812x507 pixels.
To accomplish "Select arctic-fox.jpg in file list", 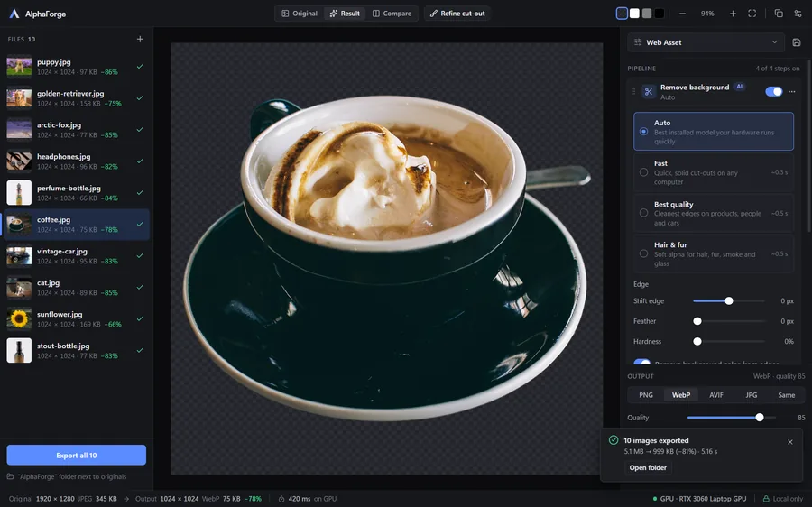I will [x=76, y=130].
